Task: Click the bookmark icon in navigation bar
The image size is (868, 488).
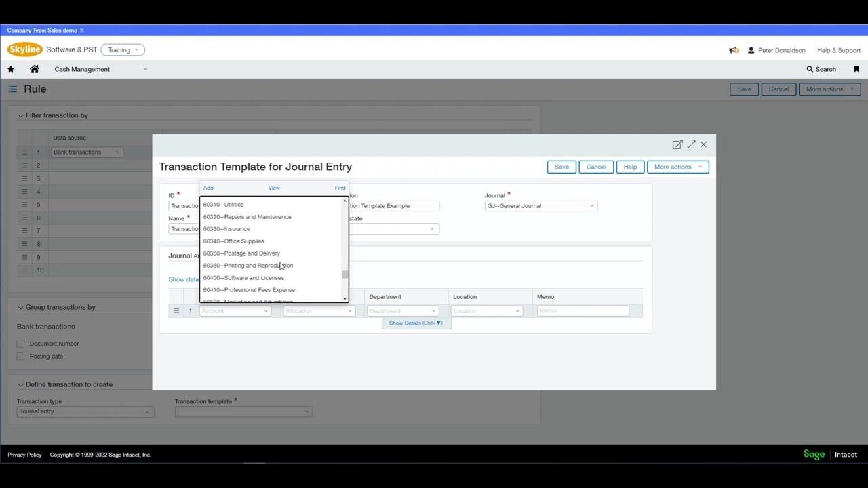Action: [x=856, y=69]
